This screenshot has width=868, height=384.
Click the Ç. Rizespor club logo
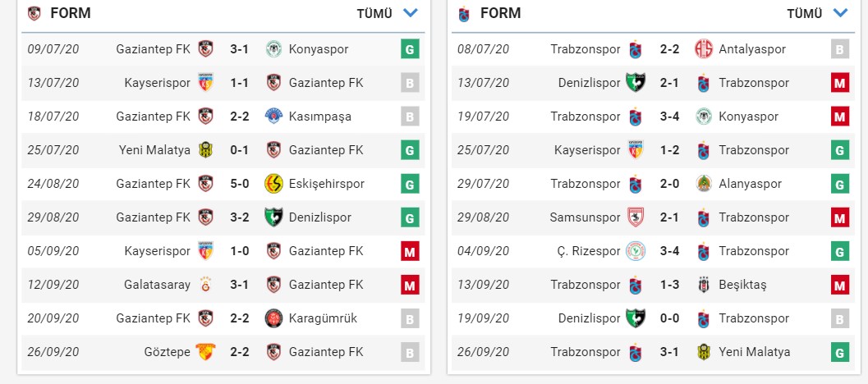coord(635,251)
